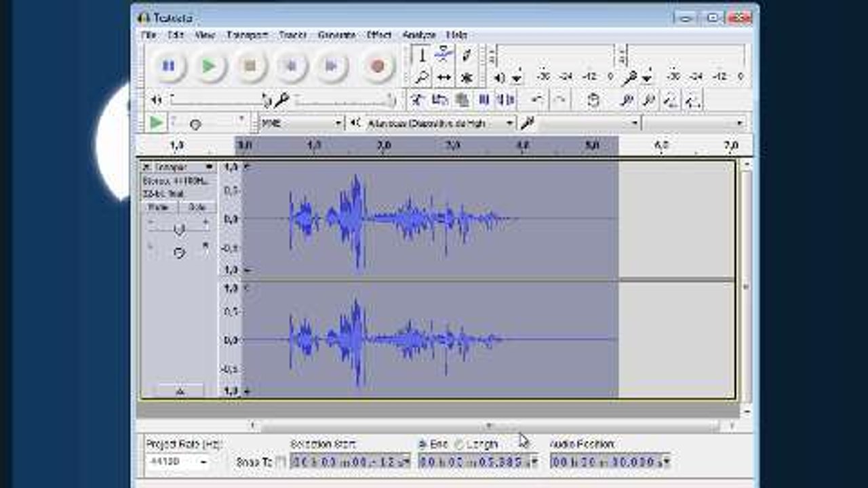Screen dimensions: 868x488
Task: Click the track pan slider
Action: point(179,252)
